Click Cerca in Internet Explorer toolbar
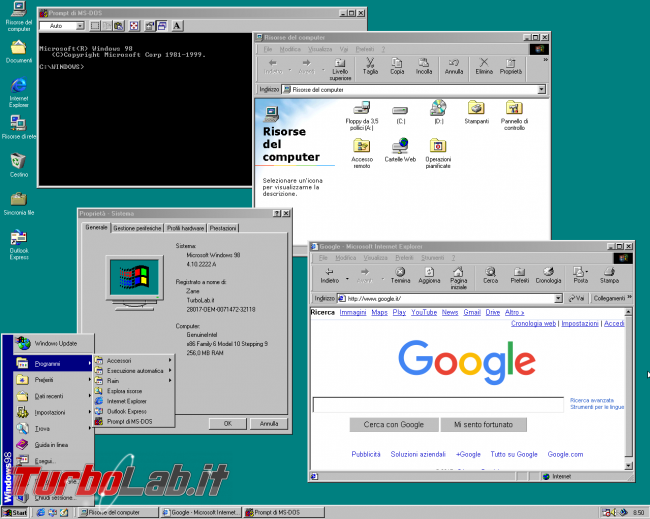 click(490, 275)
